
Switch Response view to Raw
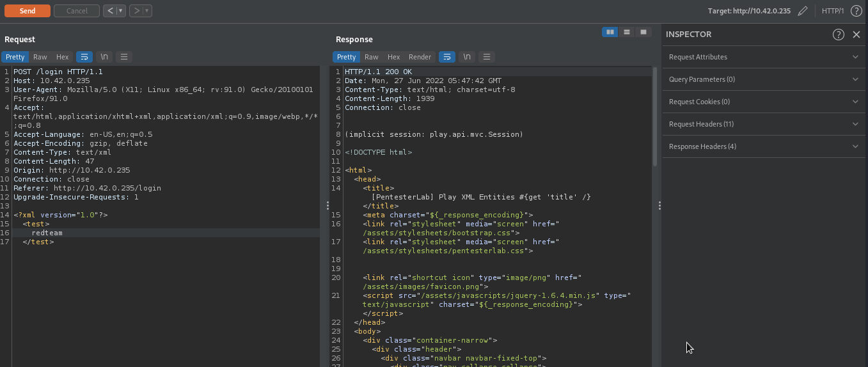(372, 57)
